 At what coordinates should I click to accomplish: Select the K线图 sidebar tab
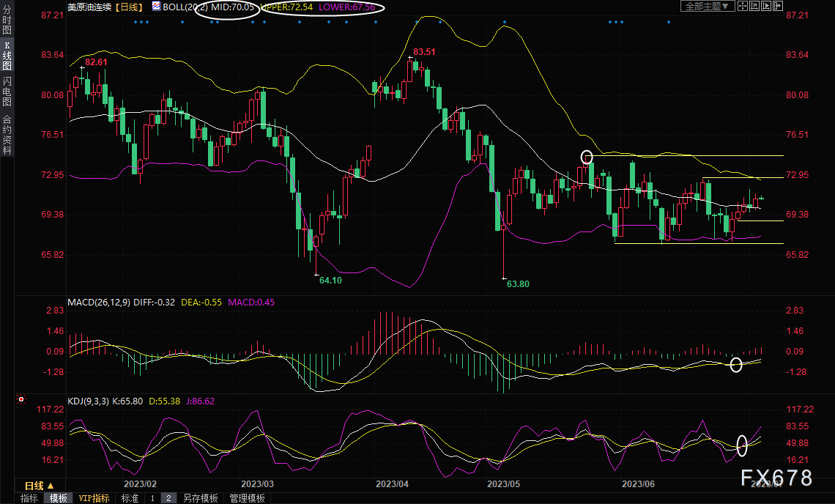7,56
